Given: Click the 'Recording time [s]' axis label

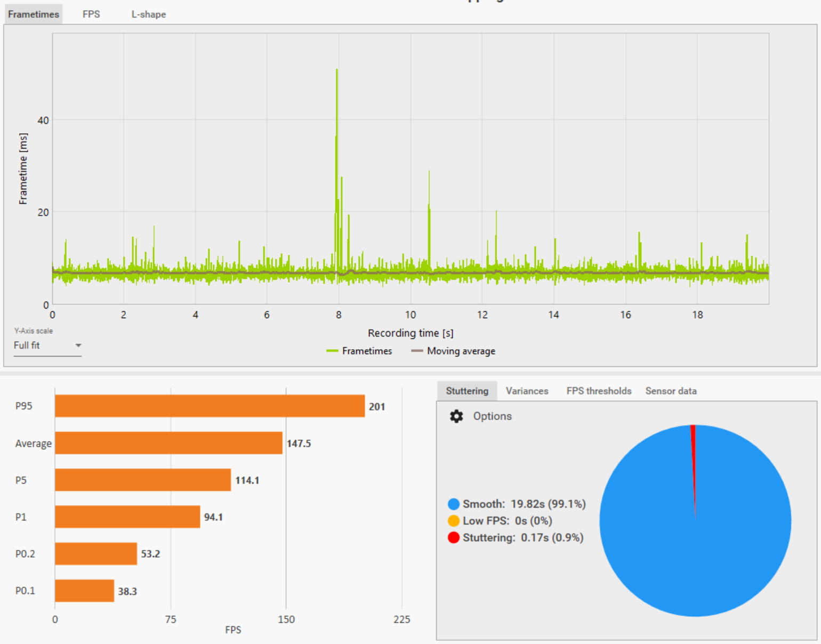Looking at the screenshot, I should click(410, 333).
